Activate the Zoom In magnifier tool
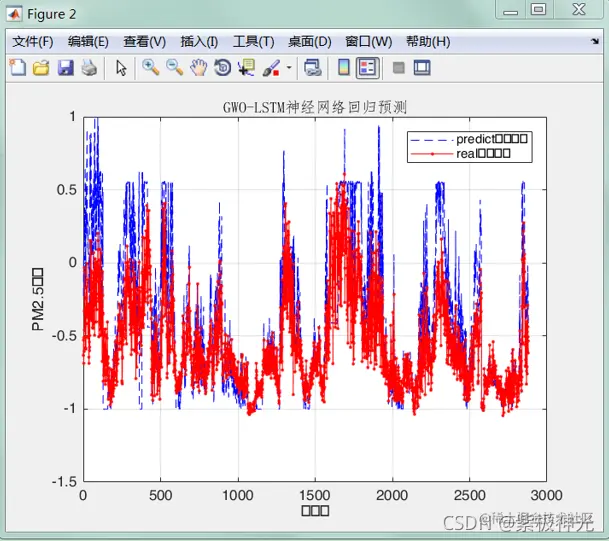The image size is (609, 541). (x=151, y=68)
